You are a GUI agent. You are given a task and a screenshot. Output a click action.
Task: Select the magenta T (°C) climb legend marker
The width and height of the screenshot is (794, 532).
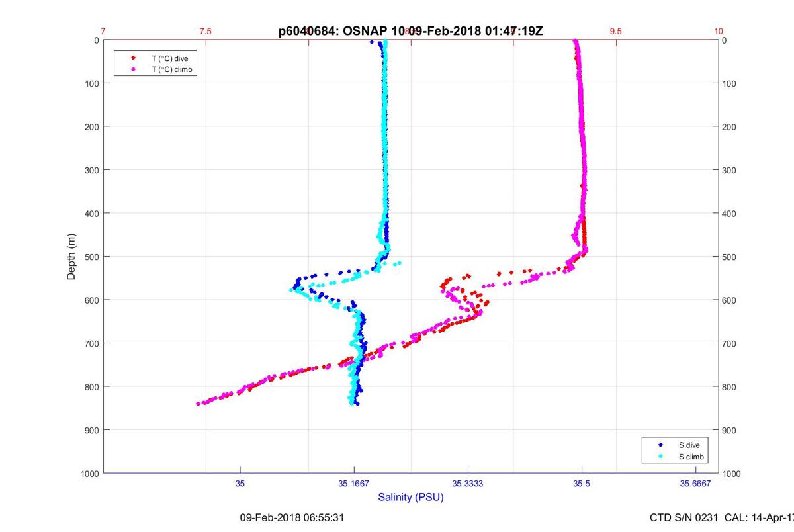point(134,69)
